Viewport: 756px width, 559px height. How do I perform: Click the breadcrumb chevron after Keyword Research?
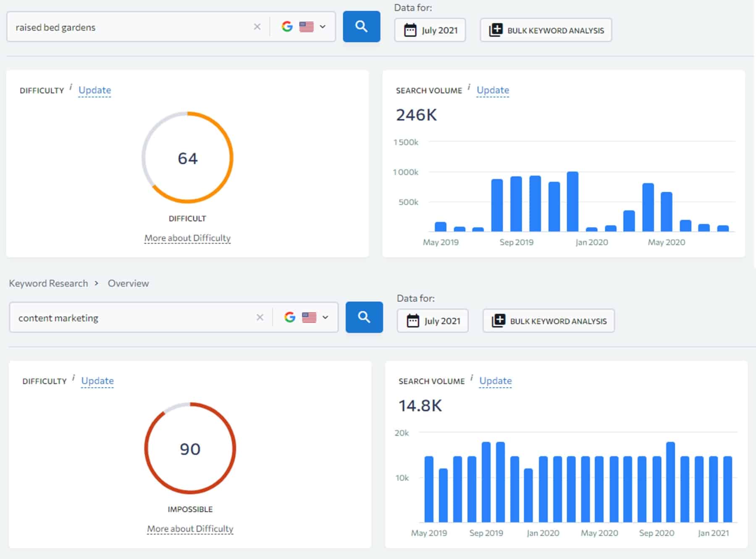click(x=97, y=283)
